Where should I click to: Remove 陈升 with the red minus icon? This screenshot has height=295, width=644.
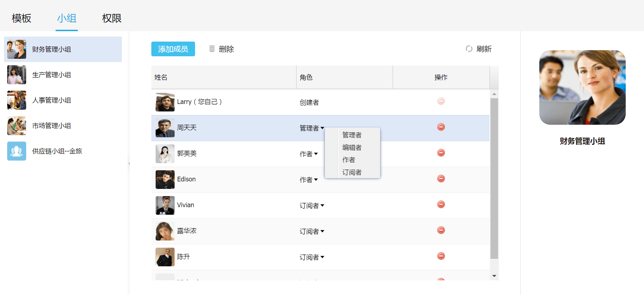coord(441,256)
